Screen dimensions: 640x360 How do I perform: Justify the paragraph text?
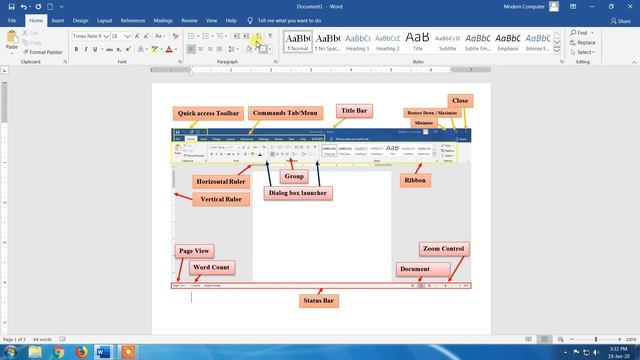[219, 49]
